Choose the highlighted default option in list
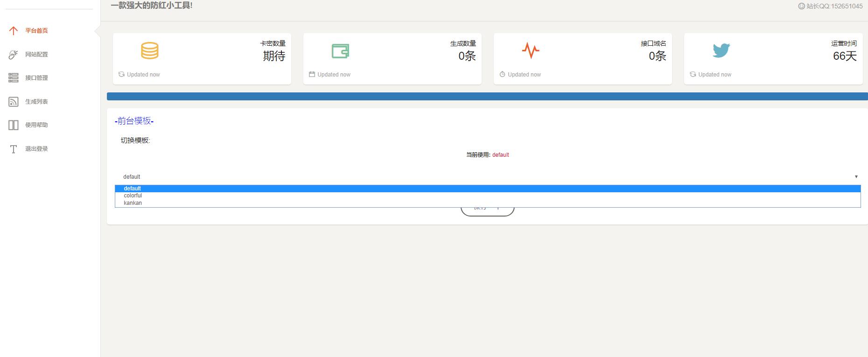The height and width of the screenshot is (357, 868). click(133, 189)
